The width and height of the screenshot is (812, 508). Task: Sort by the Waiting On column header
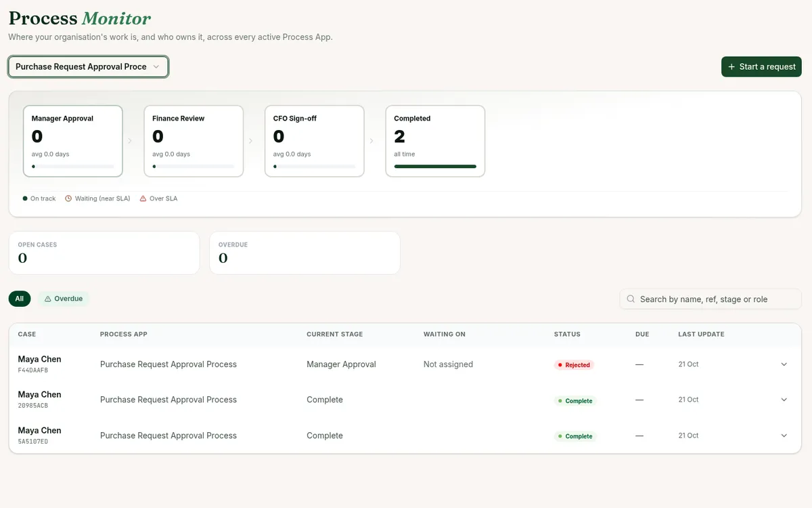pos(445,334)
